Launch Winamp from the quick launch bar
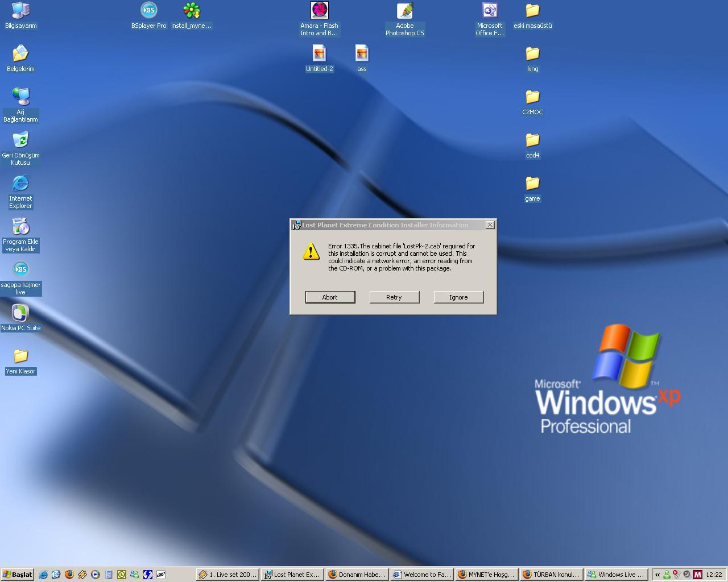Viewport: 728px width, 582px height. pyautogui.click(x=82, y=575)
